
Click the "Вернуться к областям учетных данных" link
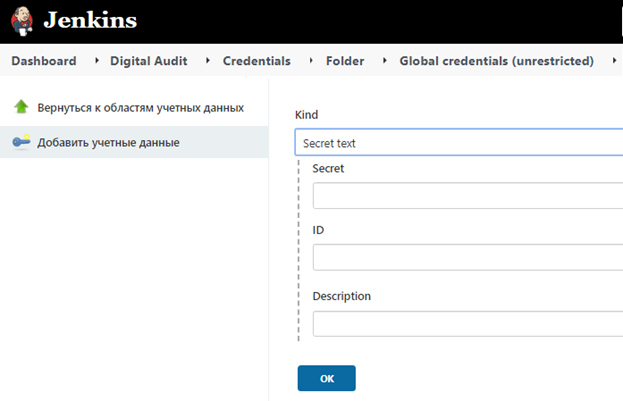click(140, 107)
